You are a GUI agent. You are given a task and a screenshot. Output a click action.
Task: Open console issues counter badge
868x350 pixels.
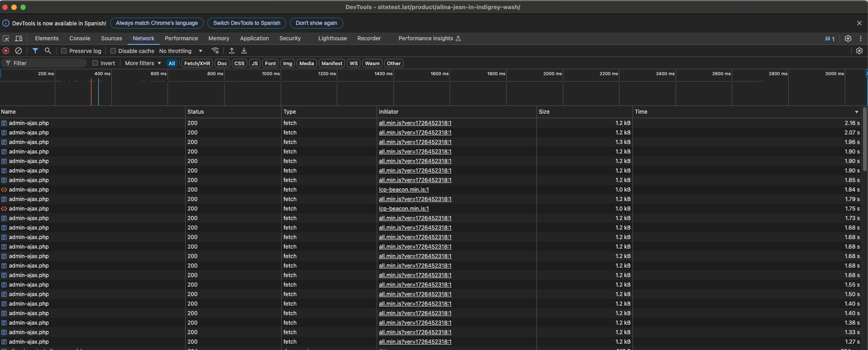coord(830,39)
